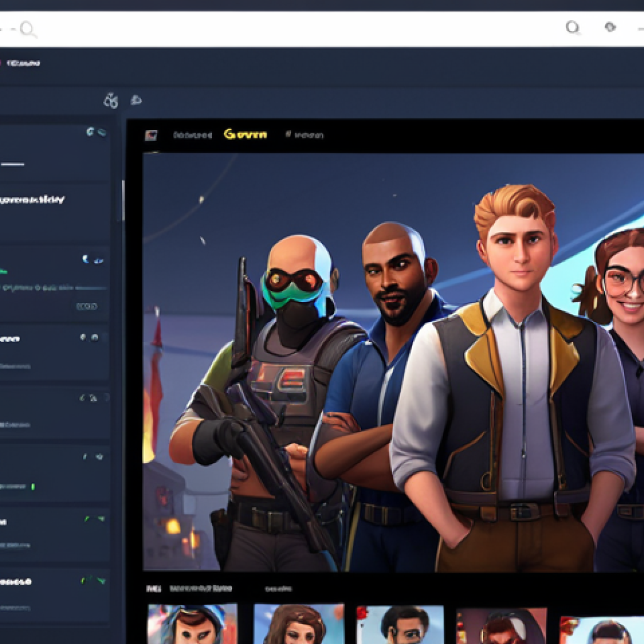Click the double-ring icon above the sidebar
Image resolution: width=644 pixels, height=644 pixels.
[x=111, y=100]
